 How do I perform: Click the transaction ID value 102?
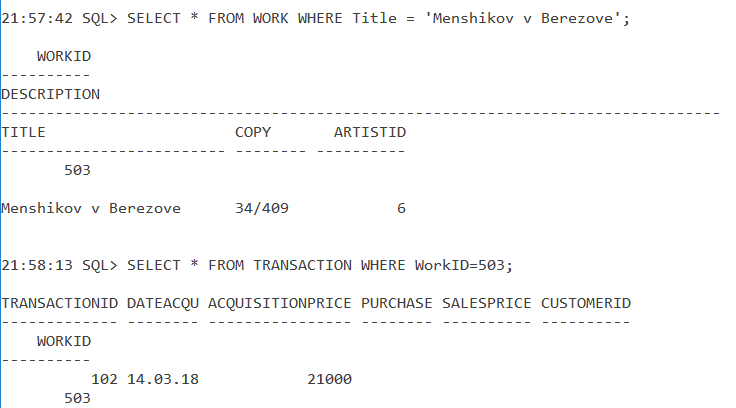click(x=104, y=379)
